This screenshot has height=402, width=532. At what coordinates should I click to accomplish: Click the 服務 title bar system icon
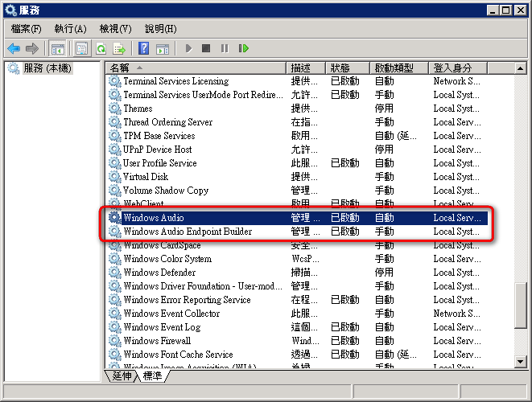click(10, 10)
